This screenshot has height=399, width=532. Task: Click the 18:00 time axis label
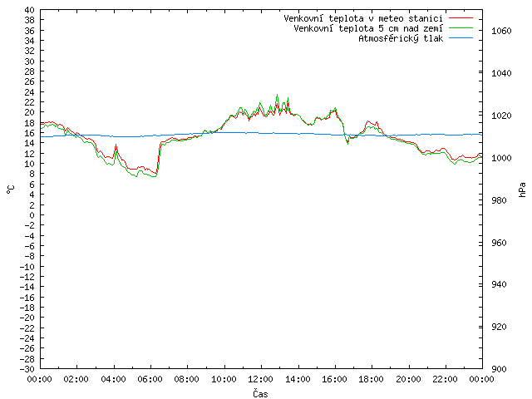(x=372, y=379)
